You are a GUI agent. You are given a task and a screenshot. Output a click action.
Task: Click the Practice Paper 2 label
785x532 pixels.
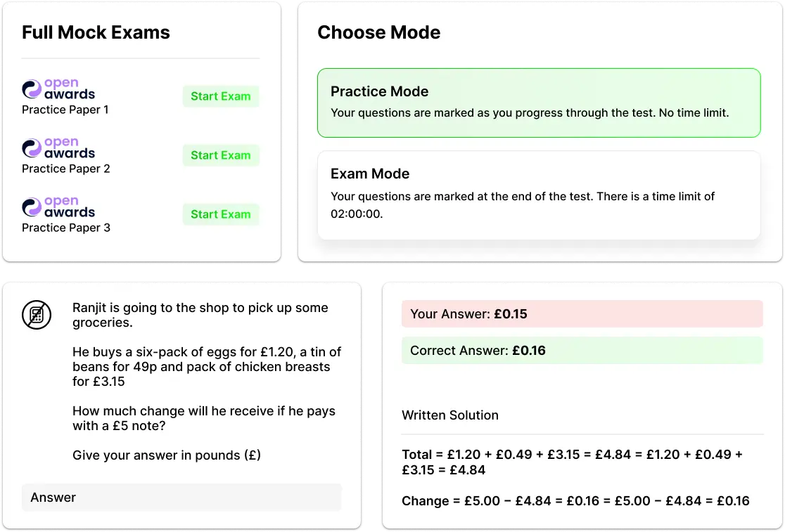click(x=65, y=169)
